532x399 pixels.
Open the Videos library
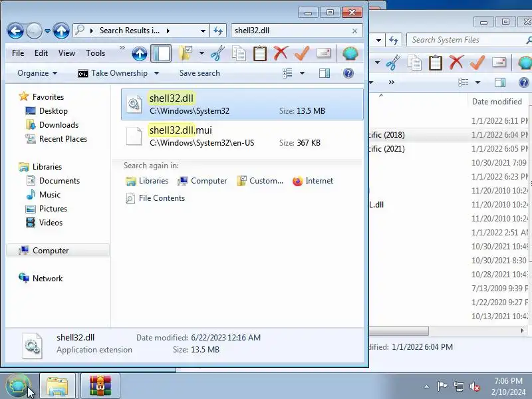[51, 223]
